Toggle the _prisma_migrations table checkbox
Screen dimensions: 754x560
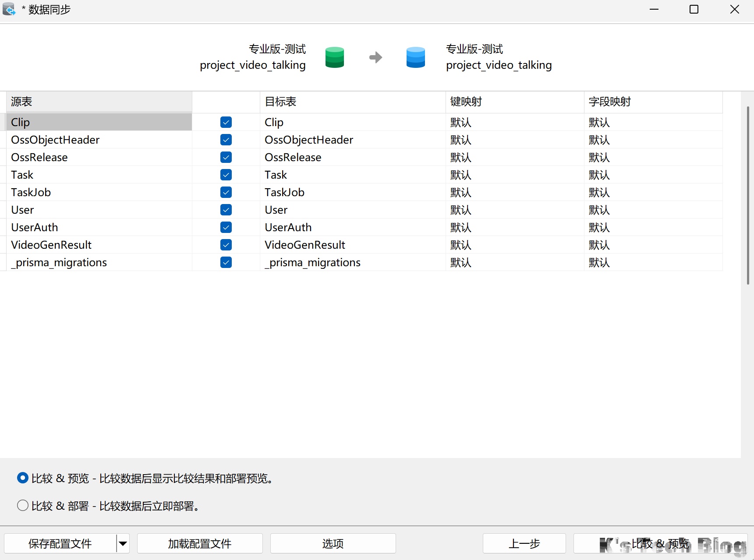coord(226,262)
